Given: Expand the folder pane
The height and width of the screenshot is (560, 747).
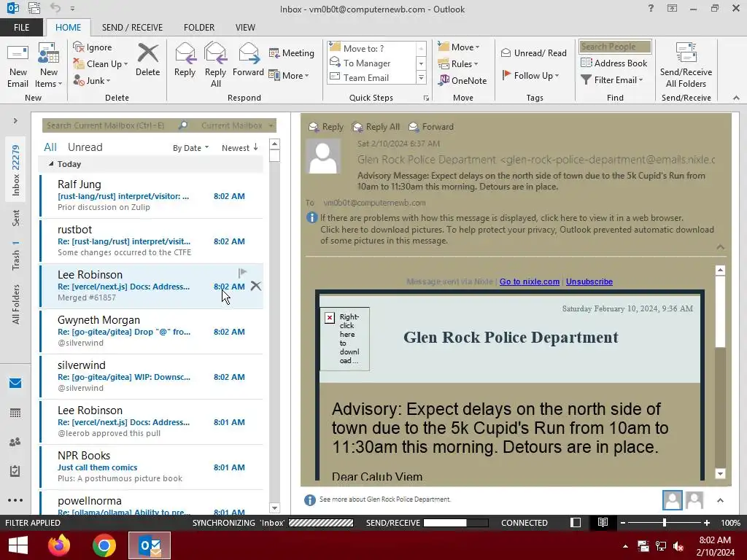Looking at the screenshot, I should pos(15,120).
